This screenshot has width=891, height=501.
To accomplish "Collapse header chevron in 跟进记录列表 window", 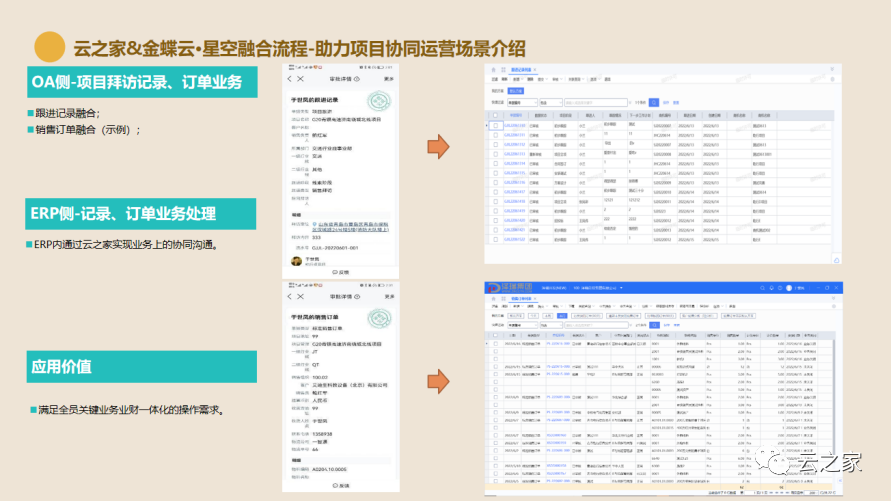I will click(832, 69).
